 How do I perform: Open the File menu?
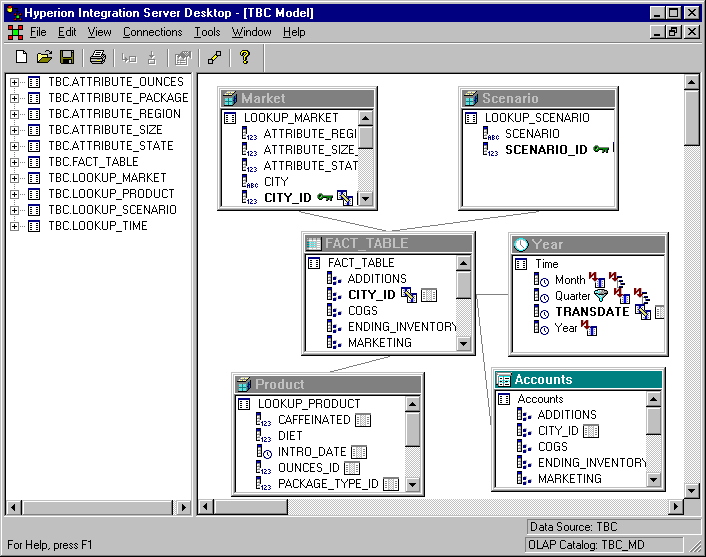tap(38, 32)
